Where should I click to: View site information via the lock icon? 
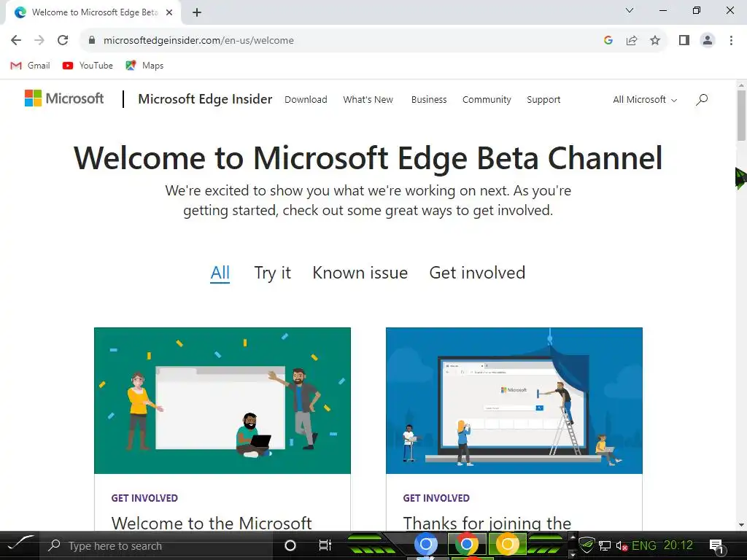pyautogui.click(x=92, y=41)
